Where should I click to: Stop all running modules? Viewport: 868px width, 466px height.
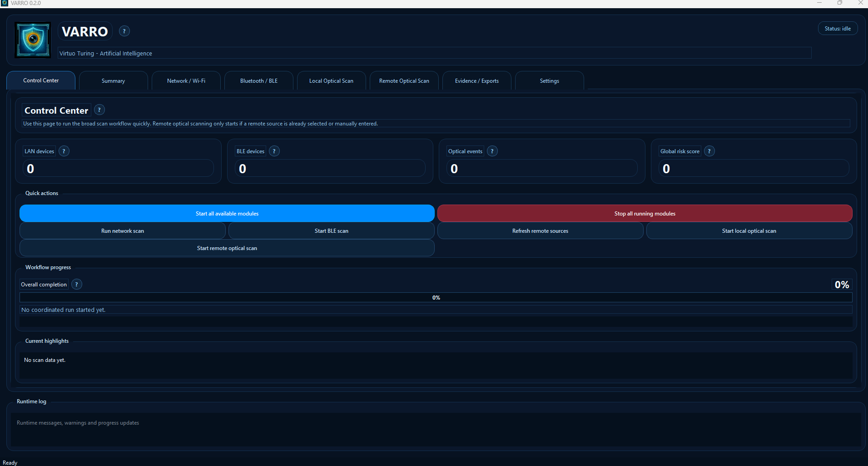pyautogui.click(x=645, y=213)
